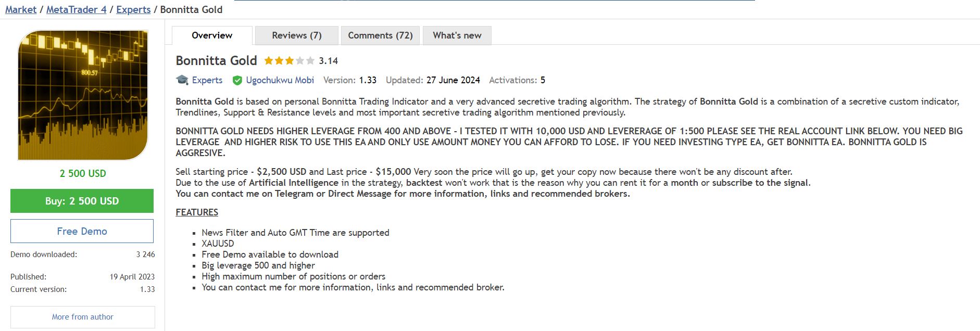Open the Experts breadcrumb link
This screenshot has width=980, height=331.
click(x=133, y=9)
